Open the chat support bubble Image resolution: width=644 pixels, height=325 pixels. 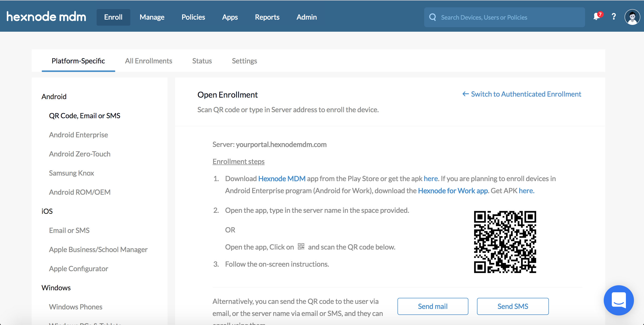point(619,300)
